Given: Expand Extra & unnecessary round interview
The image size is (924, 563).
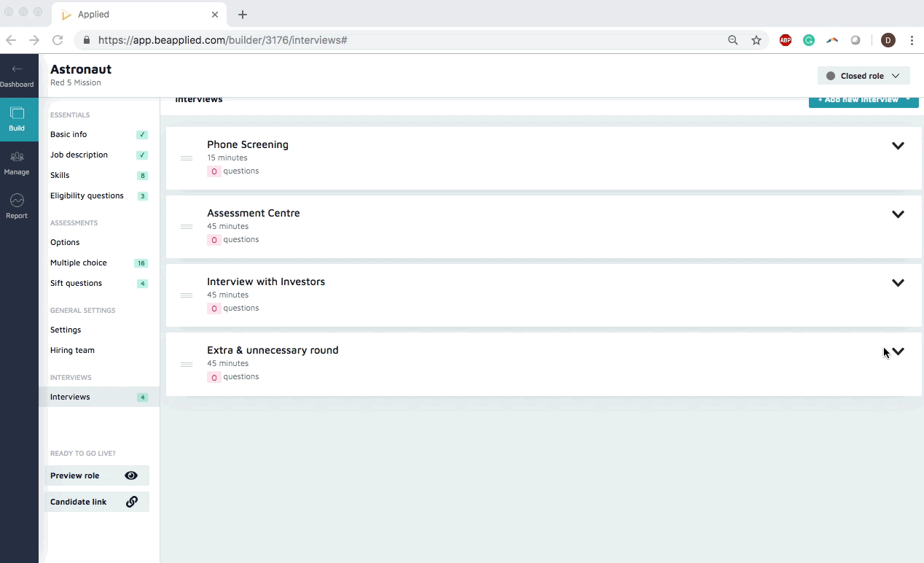Looking at the screenshot, I should coord(898,352).
